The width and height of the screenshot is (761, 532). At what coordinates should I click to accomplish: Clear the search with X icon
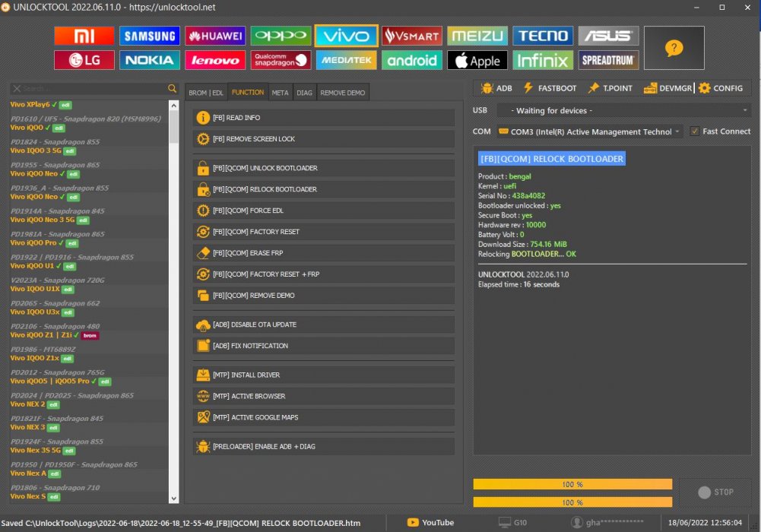(17, 88)
